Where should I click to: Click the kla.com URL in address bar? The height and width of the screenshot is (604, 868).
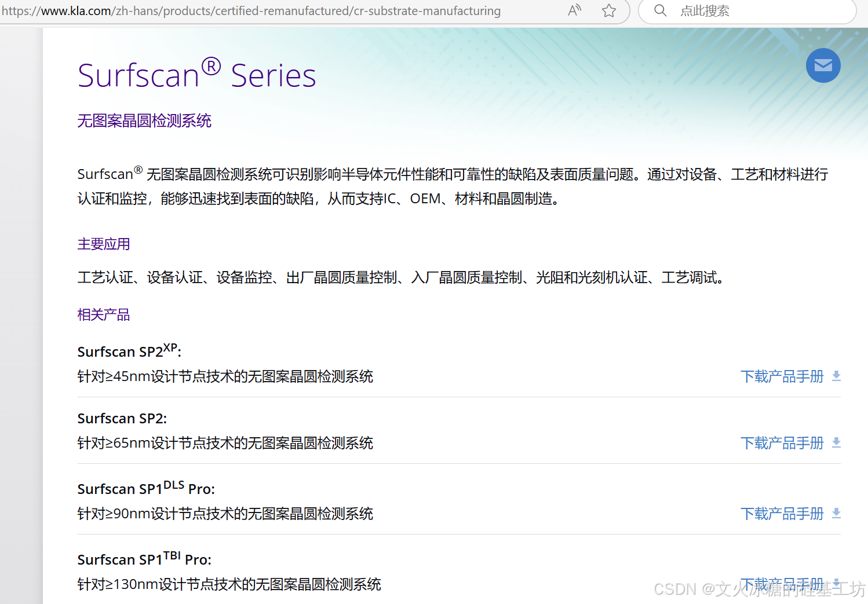[x=251, y=10]
